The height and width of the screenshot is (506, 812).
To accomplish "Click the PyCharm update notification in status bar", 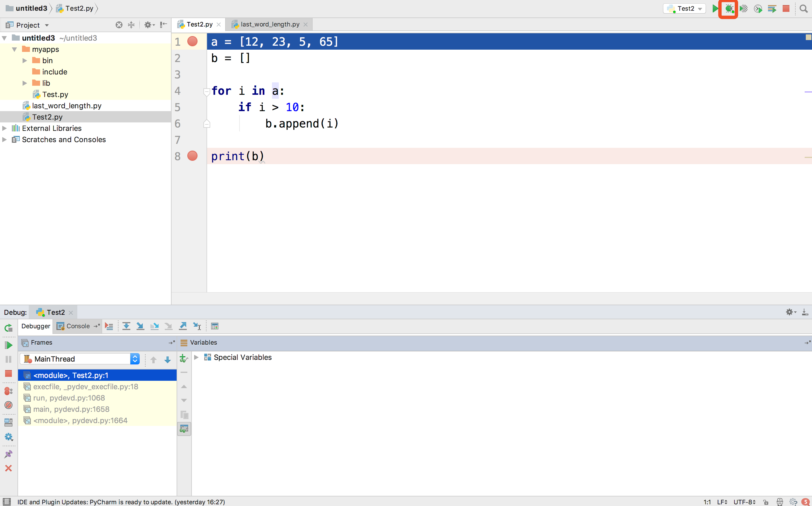I will click(x=121, y=502).
